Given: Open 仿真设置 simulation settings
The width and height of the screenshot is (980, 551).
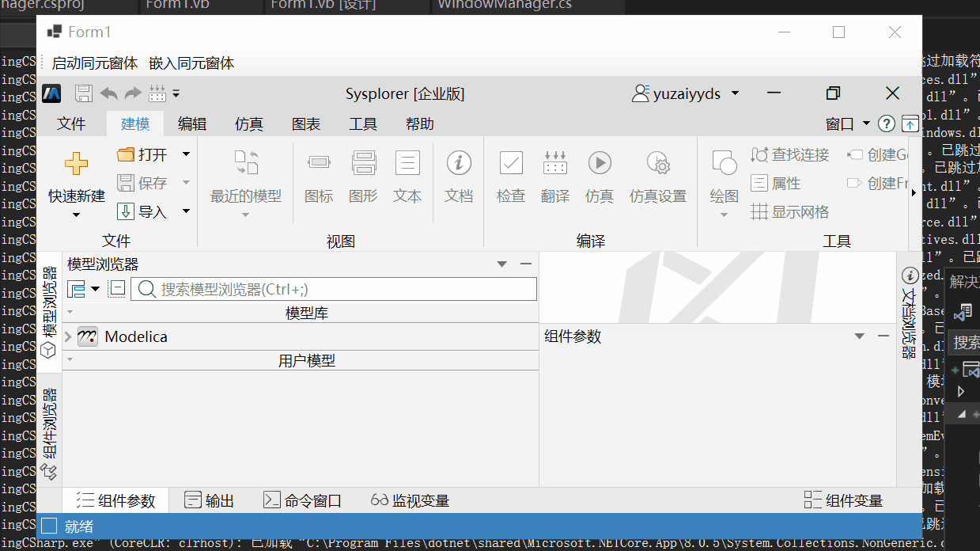Looking at the screenshot, I should tap(658, 177).
